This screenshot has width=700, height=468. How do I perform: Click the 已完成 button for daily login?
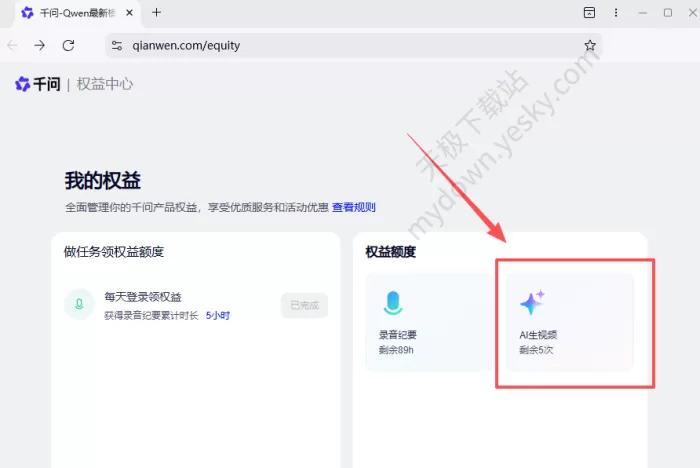point(304,305)
